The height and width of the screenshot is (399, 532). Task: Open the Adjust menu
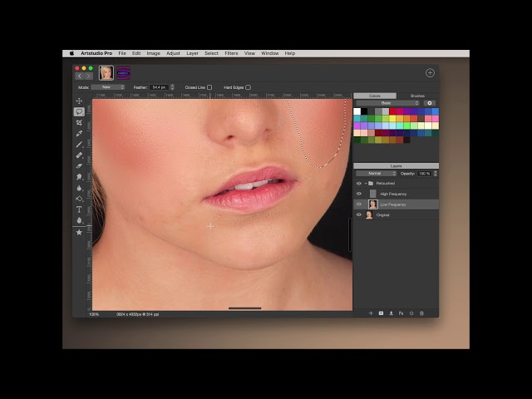point(173,53)
